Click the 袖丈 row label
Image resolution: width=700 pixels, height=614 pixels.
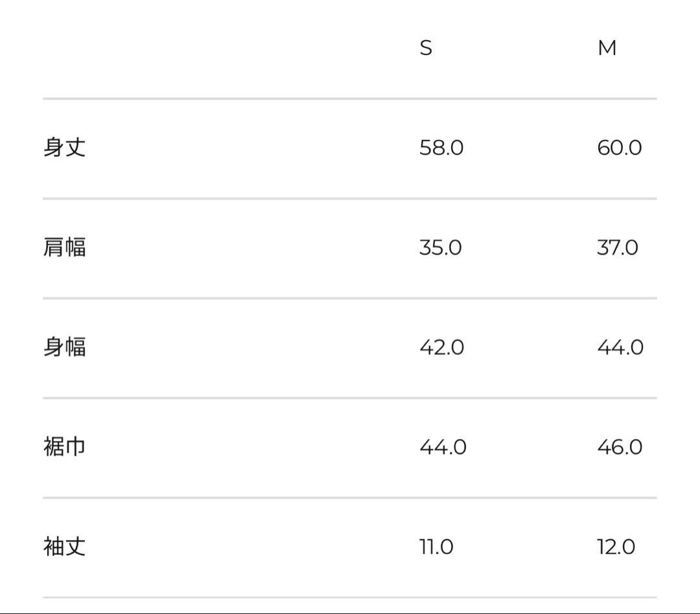(x=64, y=547)
